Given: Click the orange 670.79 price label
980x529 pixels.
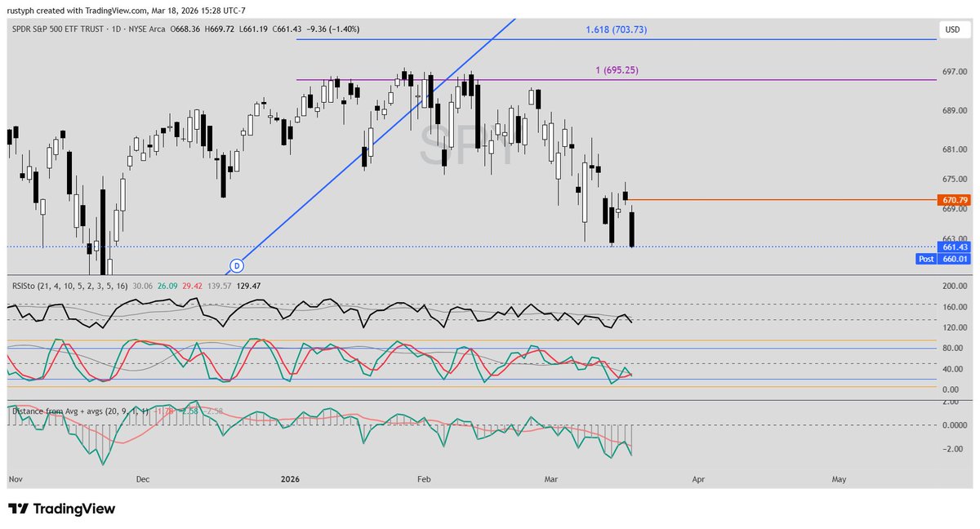Looking at the screenshot, I should pos(954,198).
